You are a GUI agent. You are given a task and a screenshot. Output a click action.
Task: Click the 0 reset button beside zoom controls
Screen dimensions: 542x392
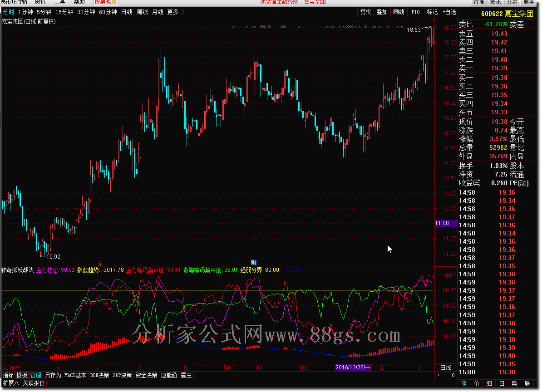(x=453, y=375)
